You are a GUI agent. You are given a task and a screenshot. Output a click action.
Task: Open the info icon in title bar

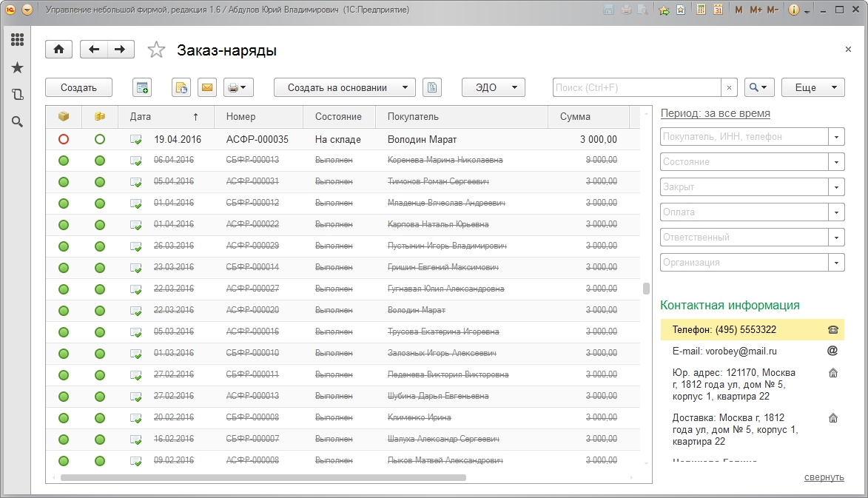tap(794, 10)
